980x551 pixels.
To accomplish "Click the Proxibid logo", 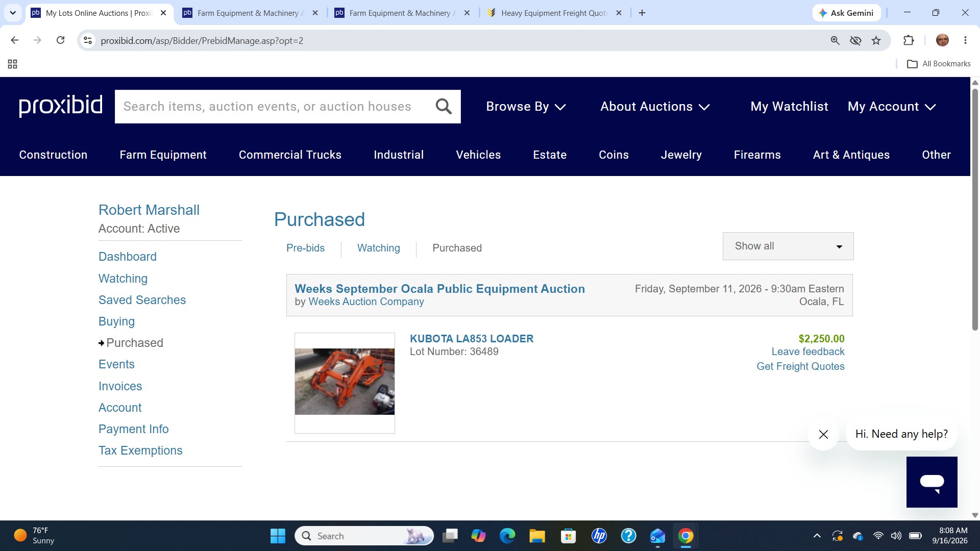I will 61,106.
